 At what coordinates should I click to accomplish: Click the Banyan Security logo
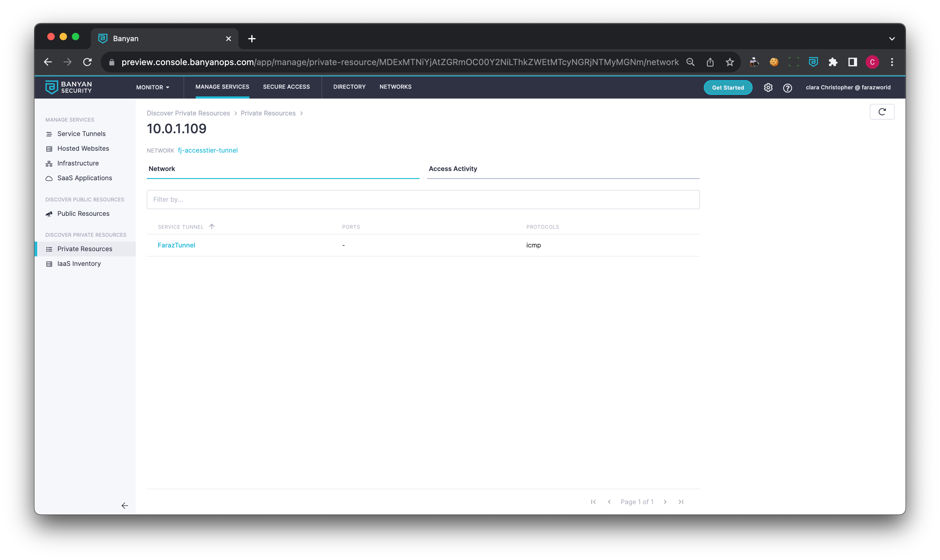[x=68, y=87]
